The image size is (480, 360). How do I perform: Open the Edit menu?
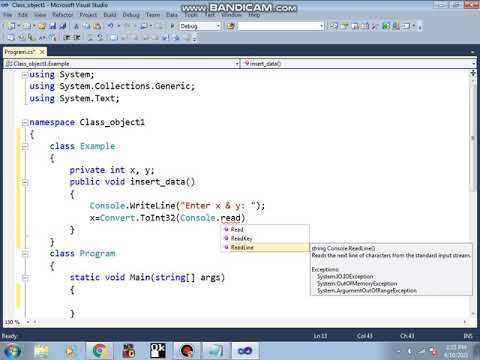(23, 15)
